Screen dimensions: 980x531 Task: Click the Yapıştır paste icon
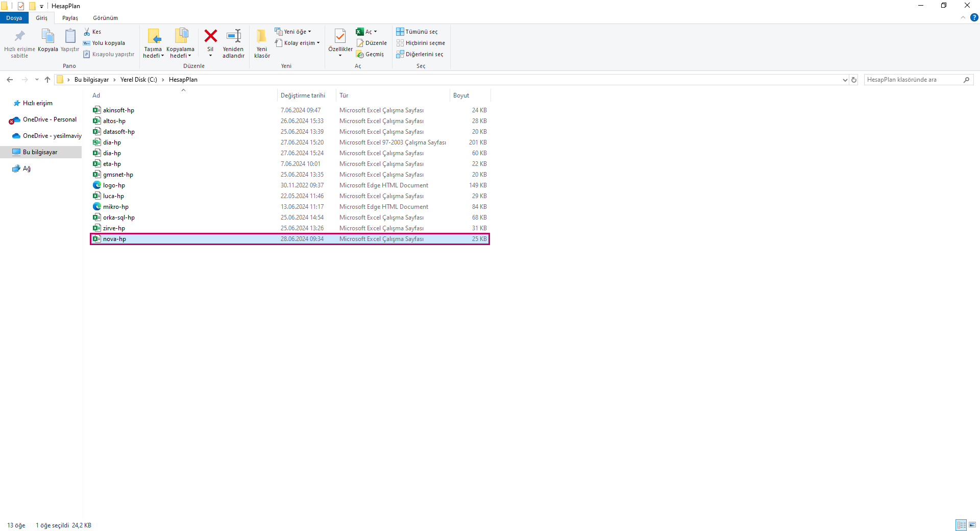tap(70, 37)
